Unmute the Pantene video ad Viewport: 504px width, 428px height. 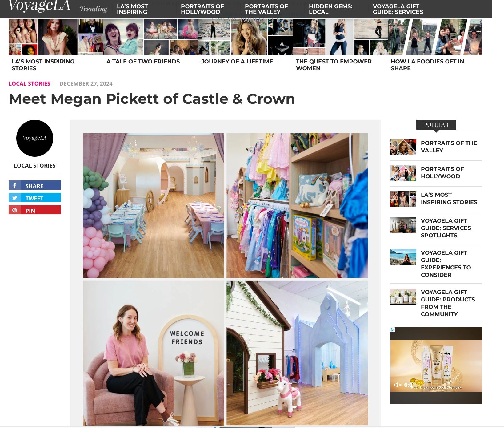click(x=398, y=385)
